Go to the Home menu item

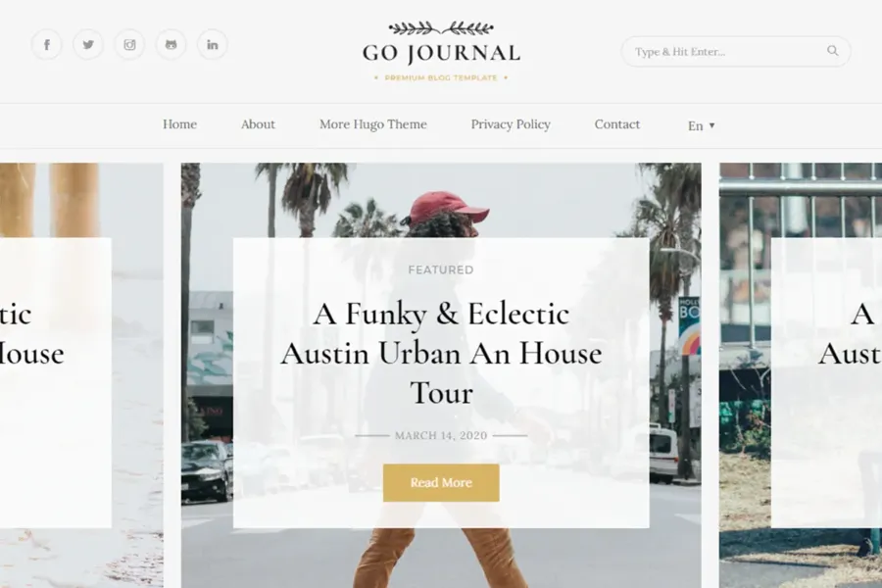(179, 124)
